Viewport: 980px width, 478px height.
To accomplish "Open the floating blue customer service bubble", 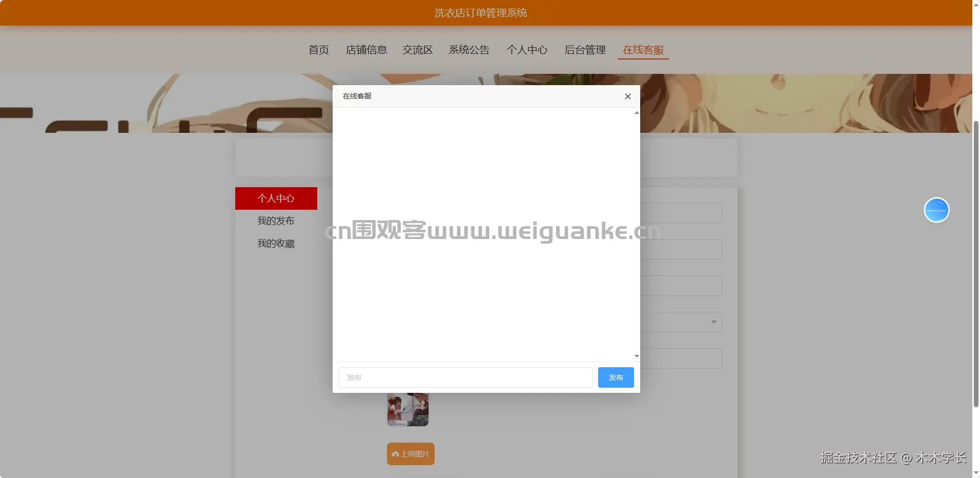I will pos(936,210).
